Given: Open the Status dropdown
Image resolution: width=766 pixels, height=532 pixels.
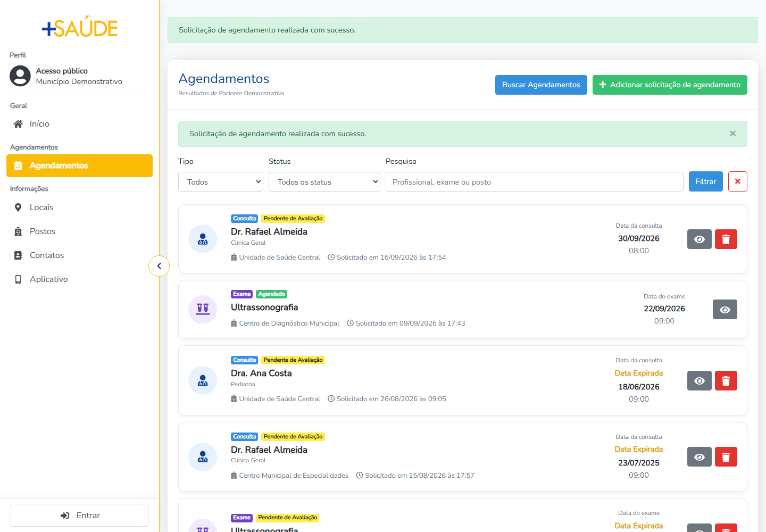Looking at the screenshot, I should [324, 182].
